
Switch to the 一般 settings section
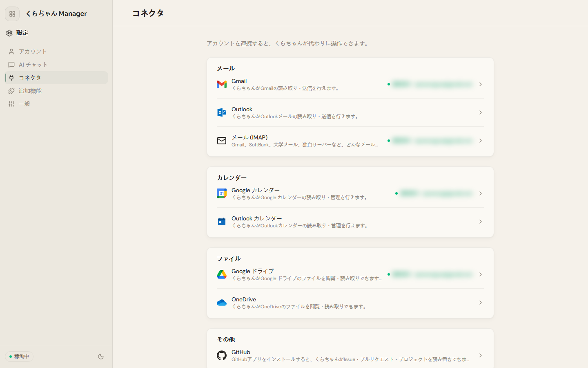point(56,104)
